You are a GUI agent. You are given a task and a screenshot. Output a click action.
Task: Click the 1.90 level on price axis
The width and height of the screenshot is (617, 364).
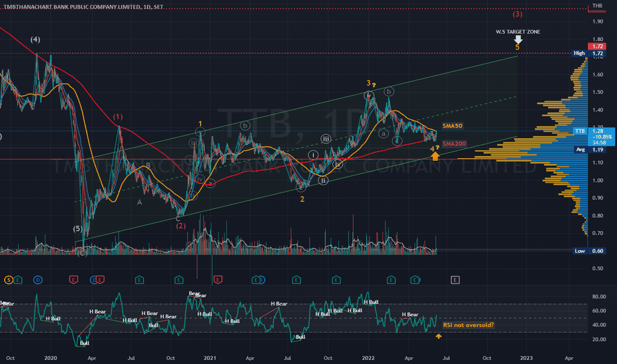coord(597,21)
